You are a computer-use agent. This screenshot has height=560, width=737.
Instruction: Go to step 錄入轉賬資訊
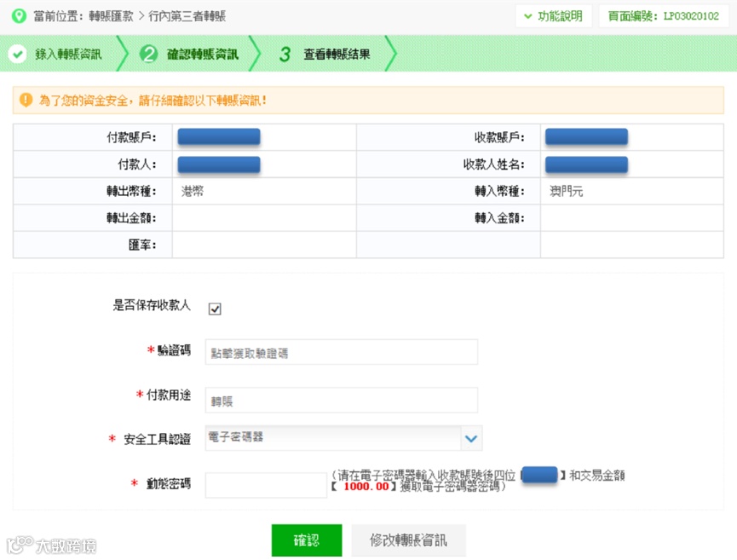tap(68, 55)
